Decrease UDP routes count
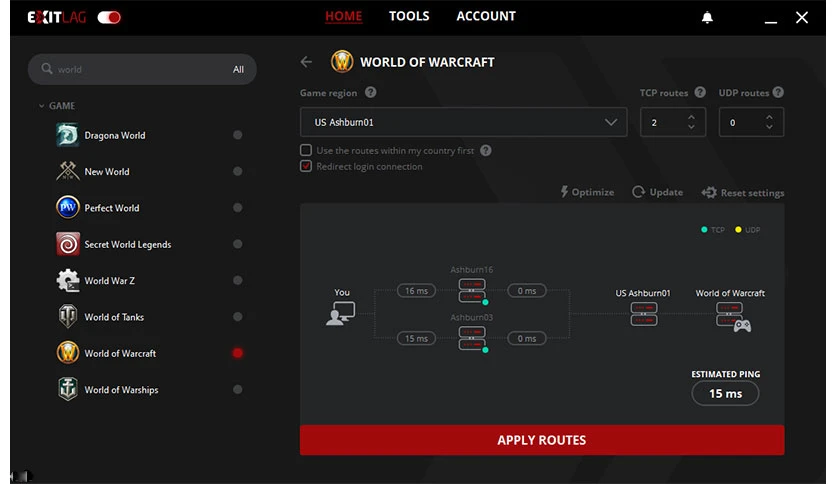This screenshot has width=836, height=484. coord(769,127)
